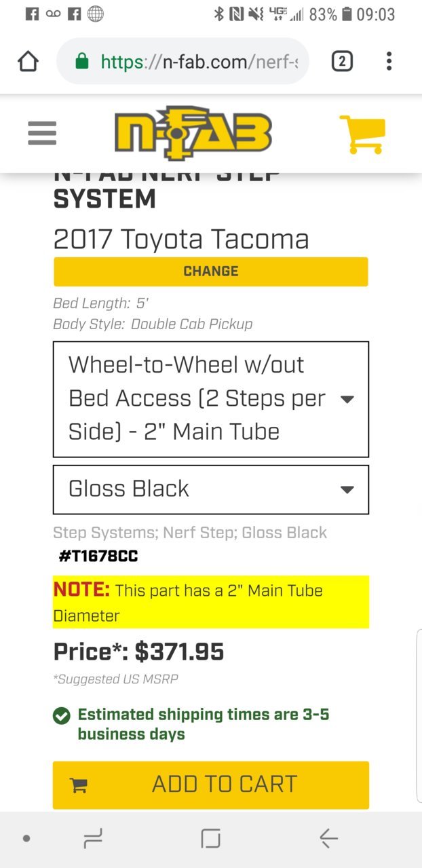Tap the n-fab.com URL address bar

[x=183, y=62]
